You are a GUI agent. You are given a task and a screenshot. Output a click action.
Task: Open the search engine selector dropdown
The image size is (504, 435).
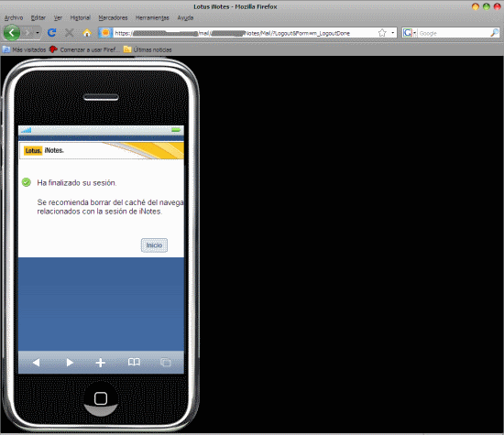[x=410, y=33]
